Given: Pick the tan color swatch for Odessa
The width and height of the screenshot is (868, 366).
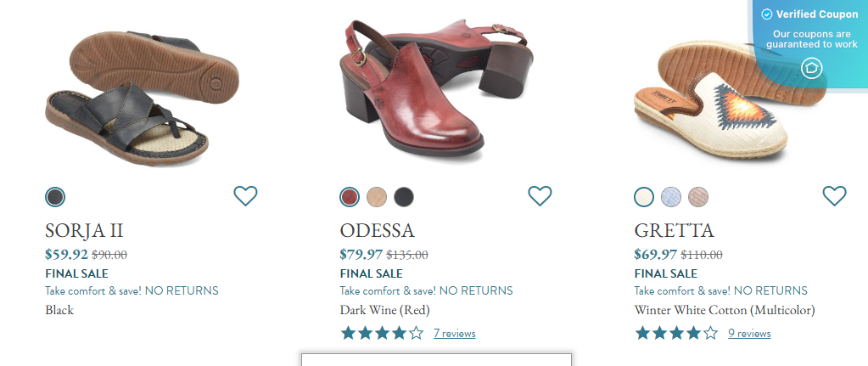Looking at the screenshot, I should [377, 197].
